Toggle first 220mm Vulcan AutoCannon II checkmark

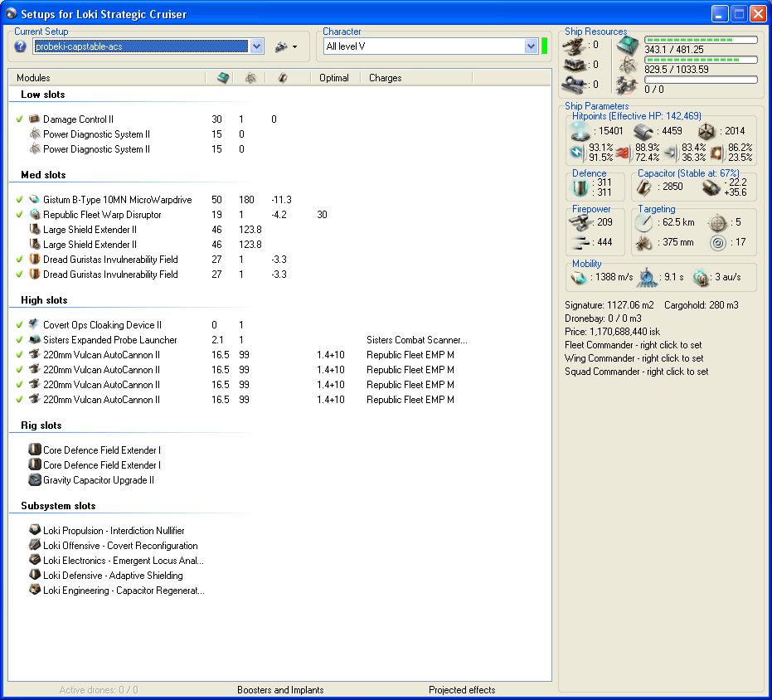[19, 354]
